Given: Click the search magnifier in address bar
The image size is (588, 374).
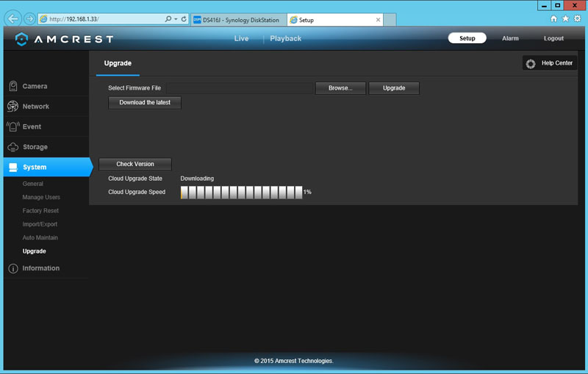Looking at the screenshot, I should (168, 19).
